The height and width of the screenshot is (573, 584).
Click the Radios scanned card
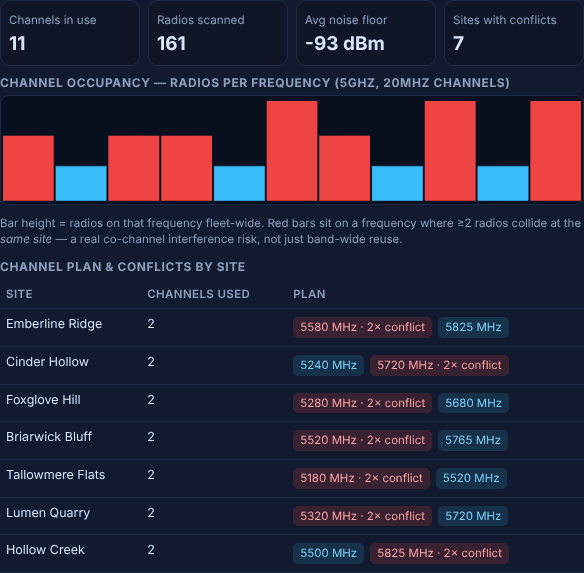218,33
